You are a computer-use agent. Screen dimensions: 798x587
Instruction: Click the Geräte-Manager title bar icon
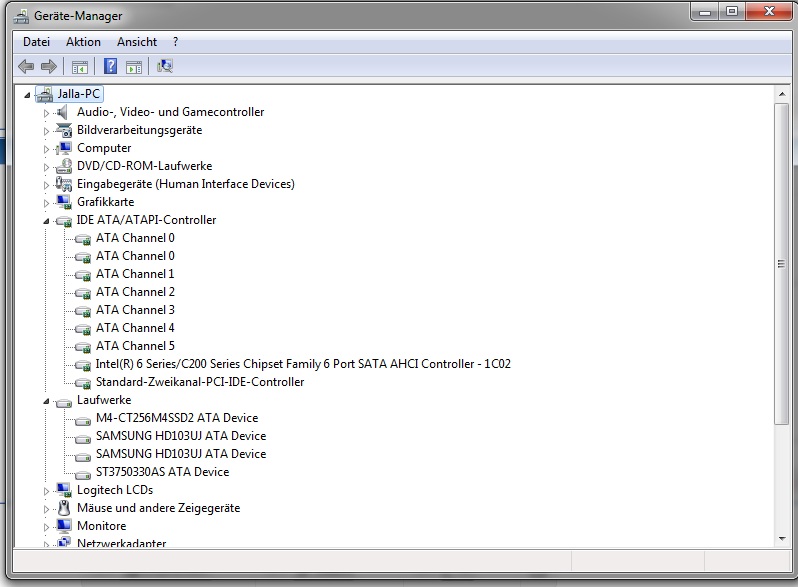click(21, 16)
